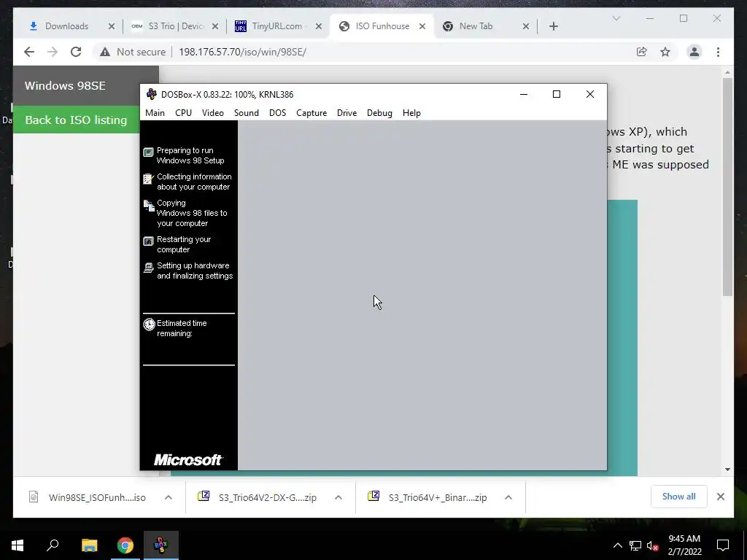Viewport: 747px width, 560px height.
Task: Click the Not secure warning icon
Action: point(105,52)
